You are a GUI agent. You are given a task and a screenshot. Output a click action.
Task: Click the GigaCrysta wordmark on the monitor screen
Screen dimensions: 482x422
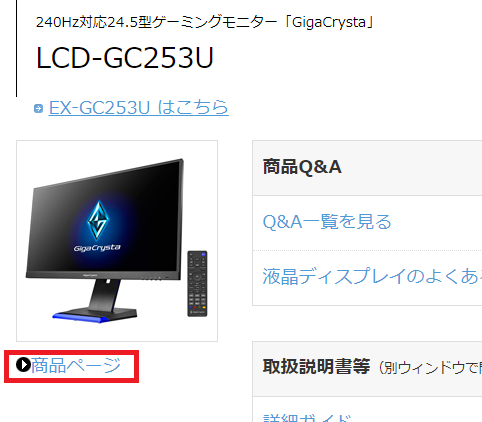tap(97, 248)
